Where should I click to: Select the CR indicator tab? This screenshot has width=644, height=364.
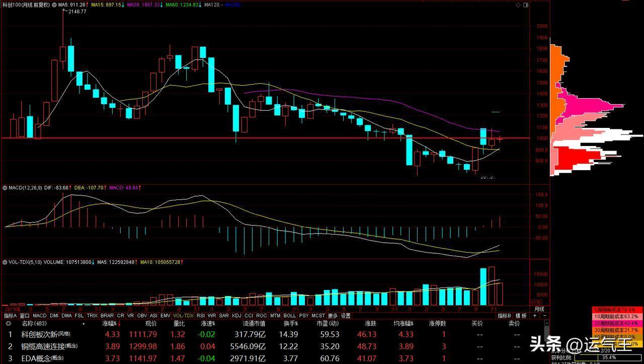pyautogui.click(x=120, y=316)
